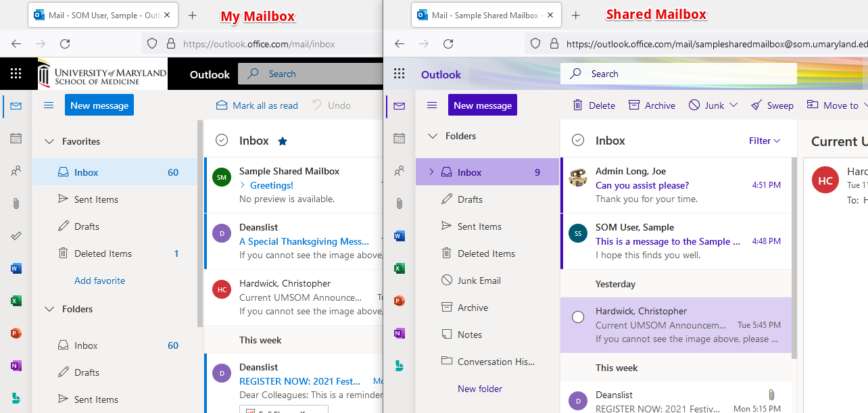Open the Filter dropdown
This screenshot has width=868, height=413.
point(765,141)
